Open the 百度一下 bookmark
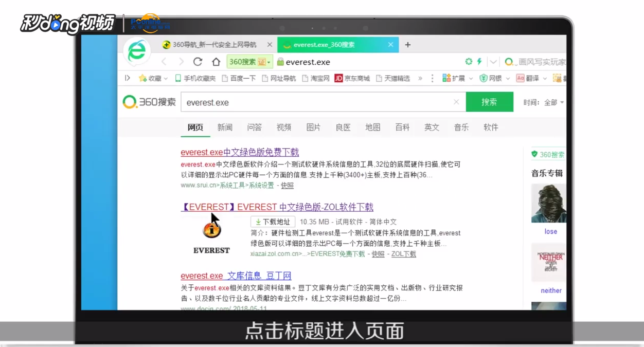The height and width of the screenshot is (347, 644). tap(239, 78)
